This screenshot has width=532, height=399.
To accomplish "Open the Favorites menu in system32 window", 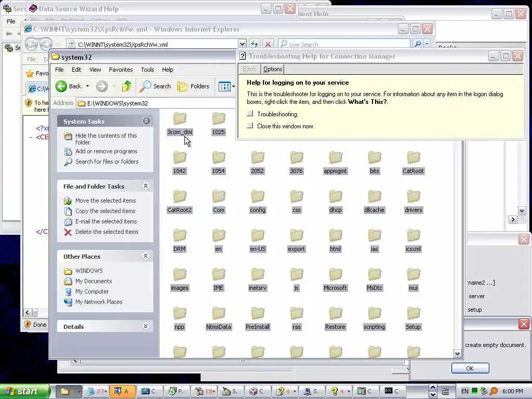I will point(121,70).
